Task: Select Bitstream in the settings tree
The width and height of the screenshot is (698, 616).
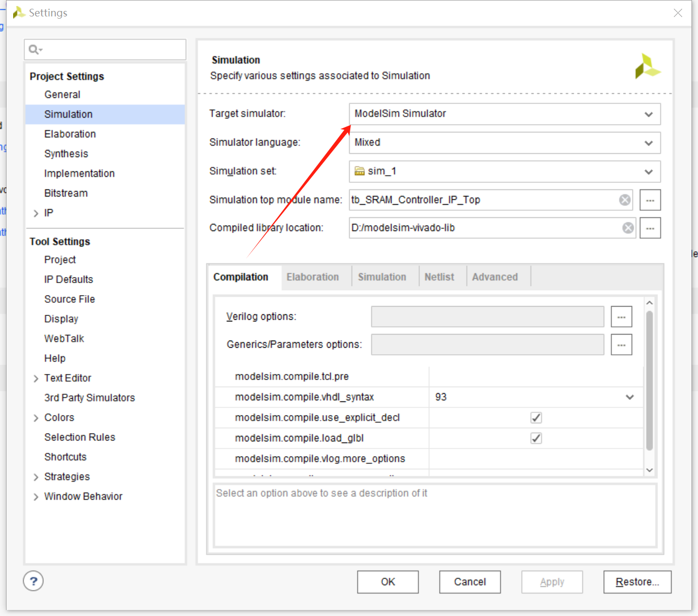Action: 66,193
